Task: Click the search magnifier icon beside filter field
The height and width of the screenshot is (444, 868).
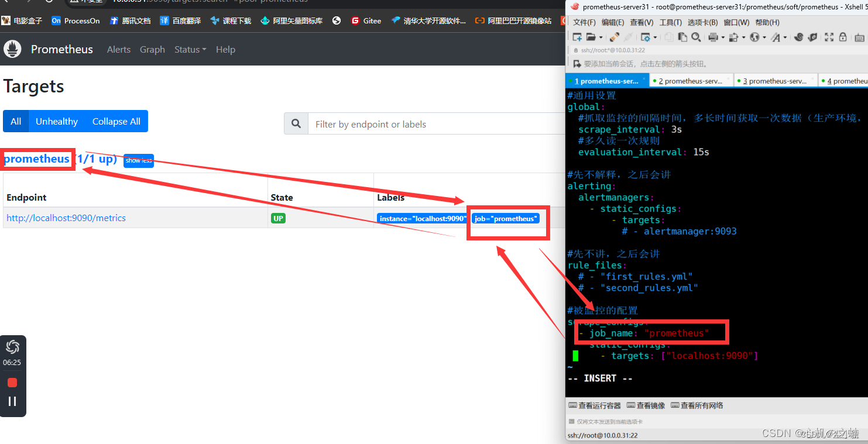Action: pyautogui.click(x=296, y=124)
